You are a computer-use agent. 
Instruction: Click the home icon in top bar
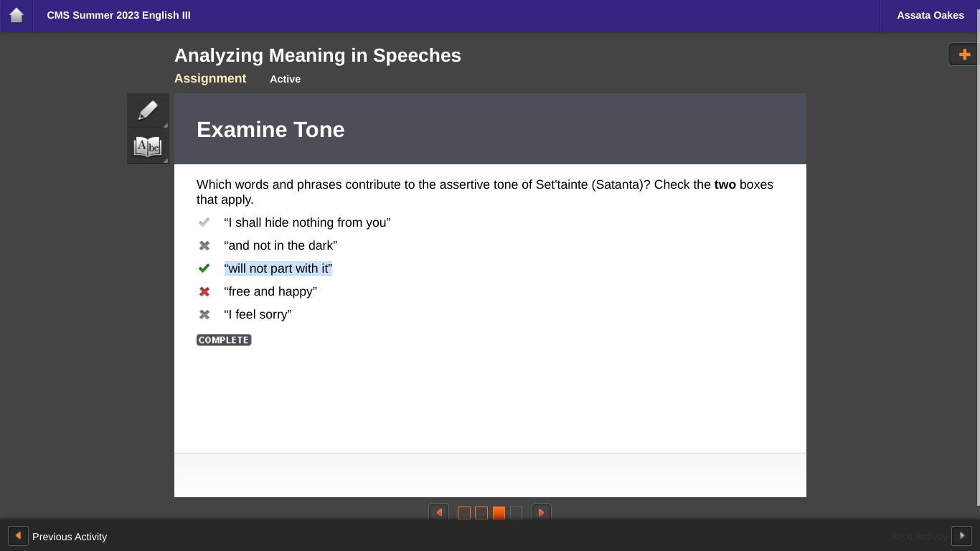pos(17,15)
